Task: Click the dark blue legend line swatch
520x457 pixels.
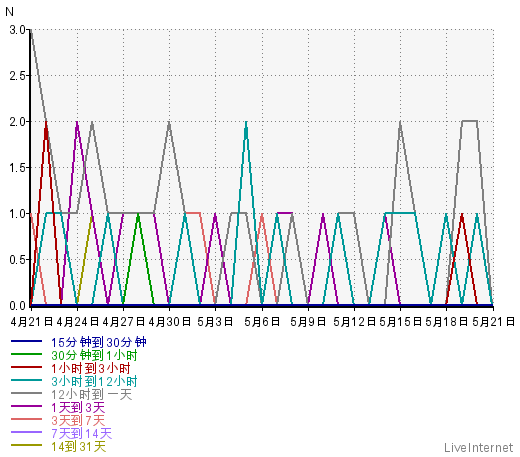Action: pos(26,341)
